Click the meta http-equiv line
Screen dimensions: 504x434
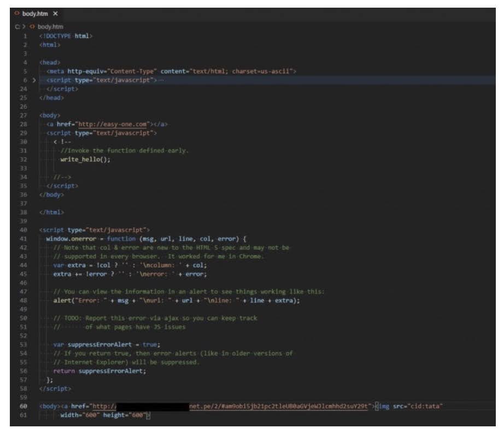coord(171,72)
